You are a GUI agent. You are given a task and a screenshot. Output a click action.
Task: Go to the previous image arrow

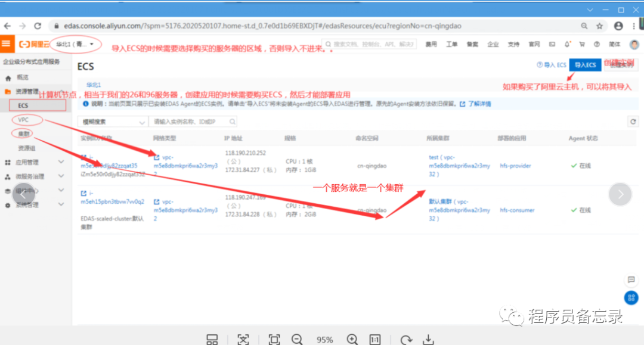click(24, 195)
